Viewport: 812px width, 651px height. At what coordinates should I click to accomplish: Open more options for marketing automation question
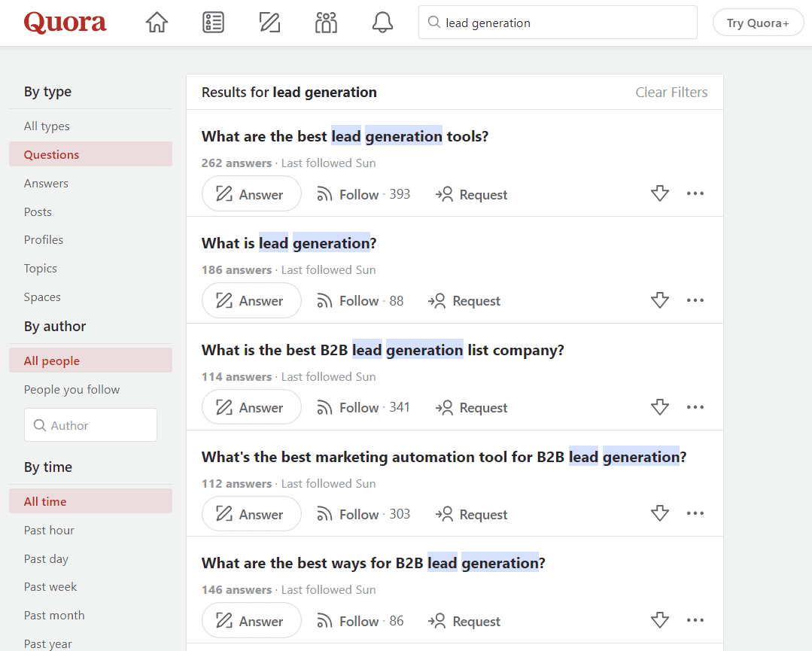coord(695,513)
